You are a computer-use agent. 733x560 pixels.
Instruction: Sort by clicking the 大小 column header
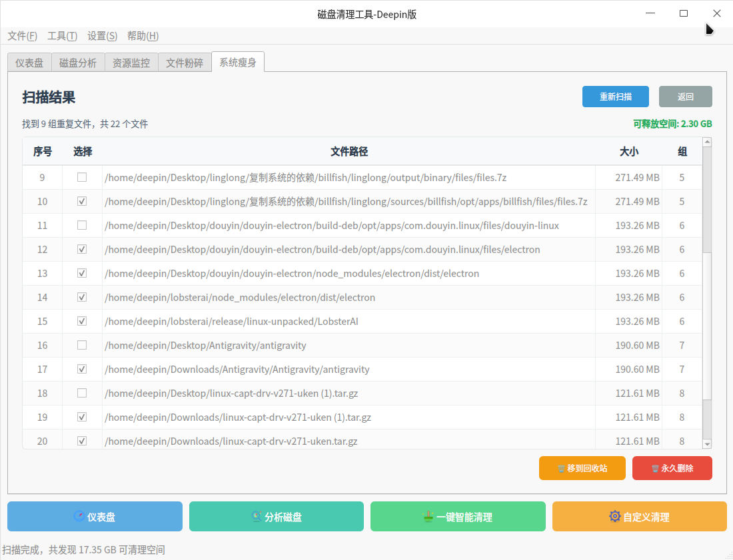(x=628, y=152)
